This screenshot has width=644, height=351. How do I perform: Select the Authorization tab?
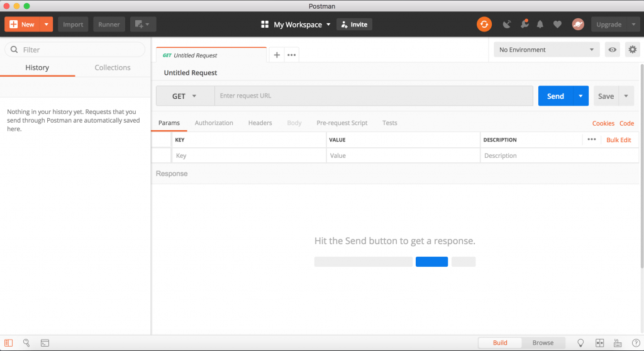tap(214, 123)
